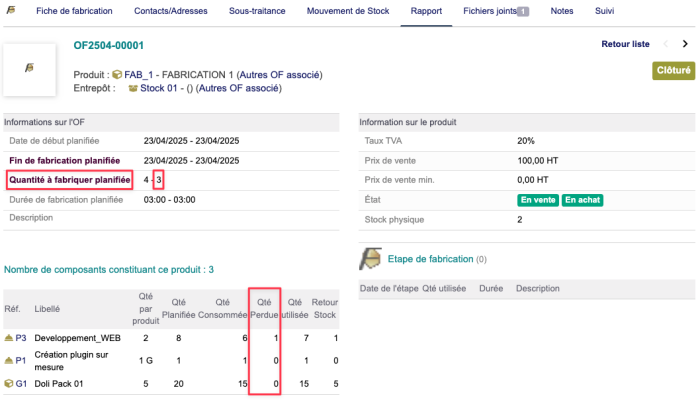Click the icon next to P1 reference
Screen dimensions: 700x400
[x=9, y=360]
